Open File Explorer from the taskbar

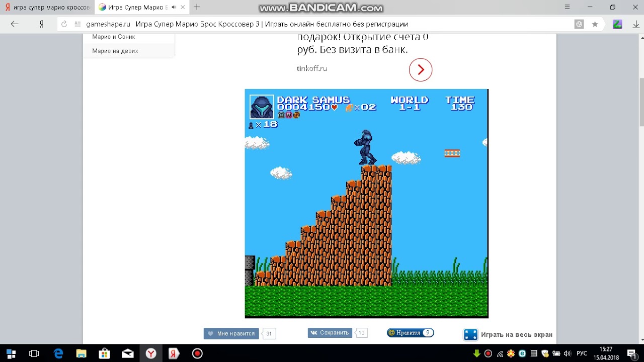tap(82, 353)
